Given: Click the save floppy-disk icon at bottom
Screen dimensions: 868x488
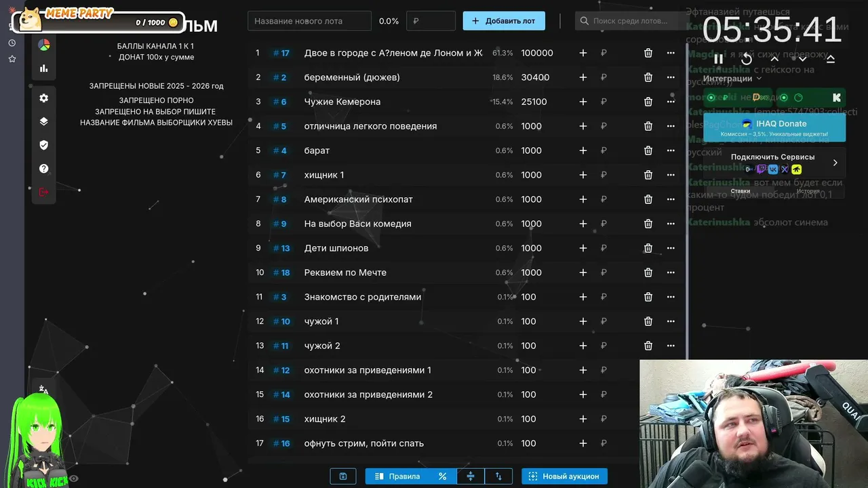Looking at the screenshot, I should 343,476.
